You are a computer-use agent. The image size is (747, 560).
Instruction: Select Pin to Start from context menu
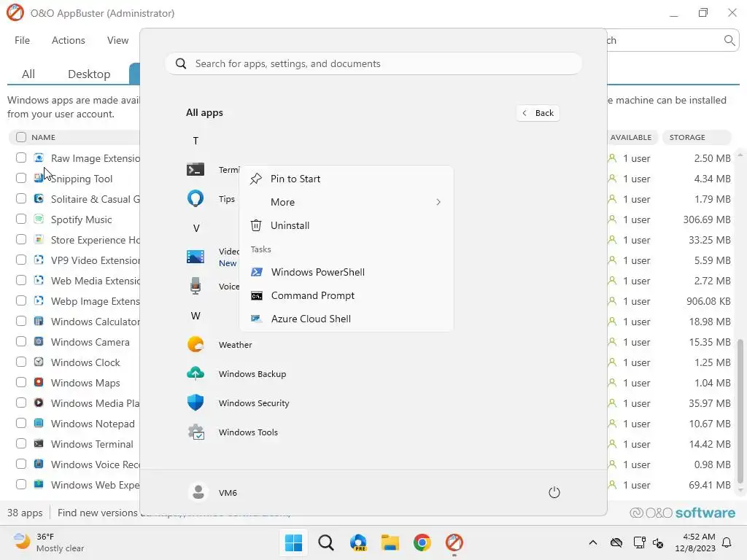coord(347,179)
